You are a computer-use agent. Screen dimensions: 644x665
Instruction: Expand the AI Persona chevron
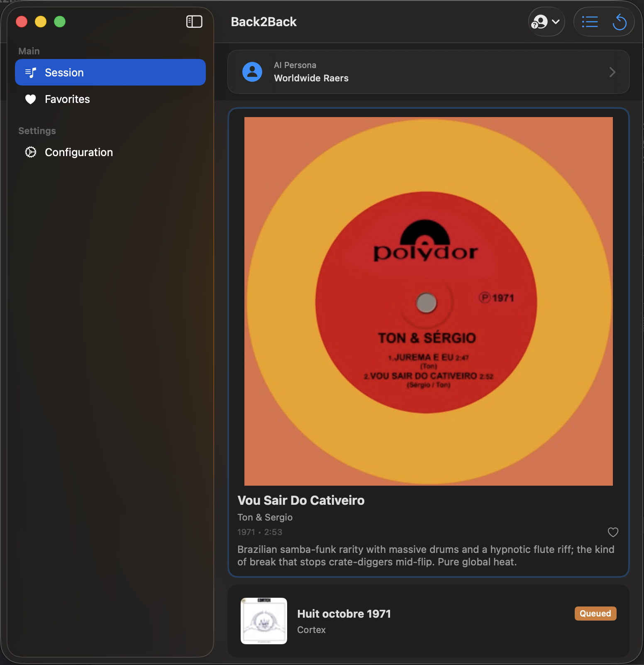point(612,72)
